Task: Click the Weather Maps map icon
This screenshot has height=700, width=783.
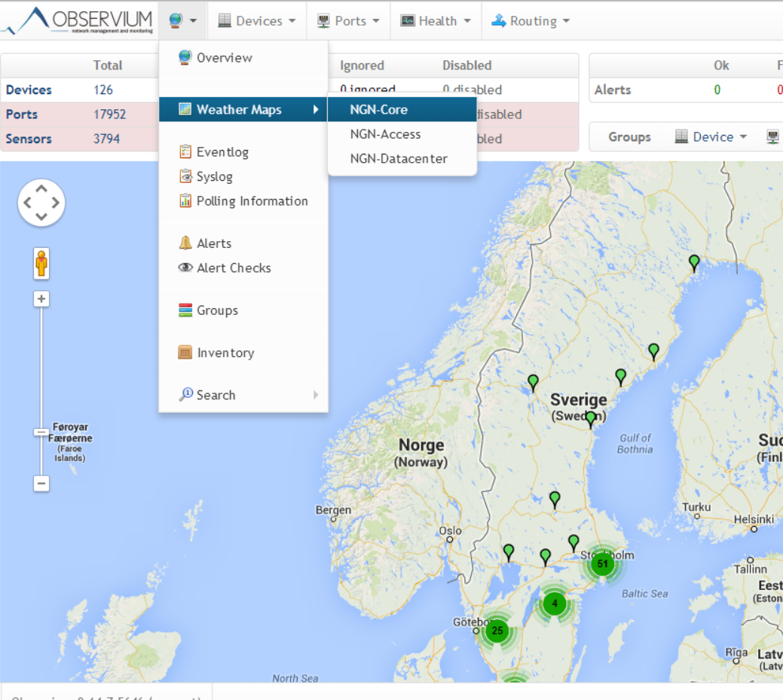Action: 185,109
